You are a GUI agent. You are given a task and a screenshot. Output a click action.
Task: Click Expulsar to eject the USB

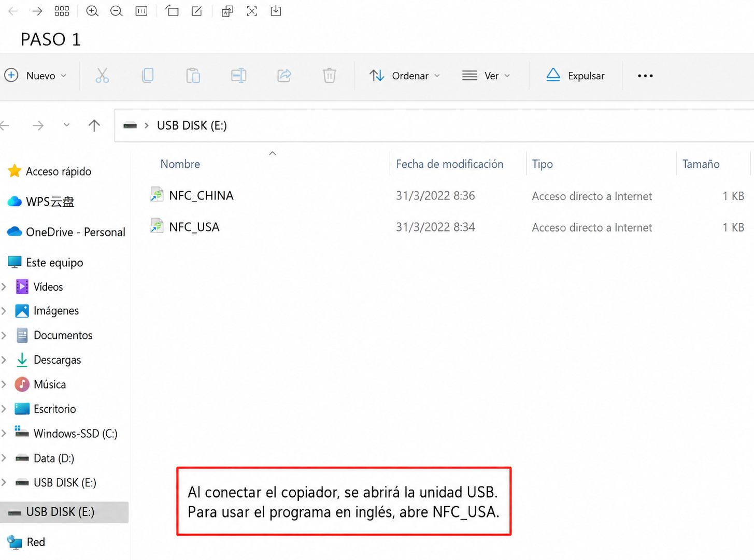coord(575,76)
